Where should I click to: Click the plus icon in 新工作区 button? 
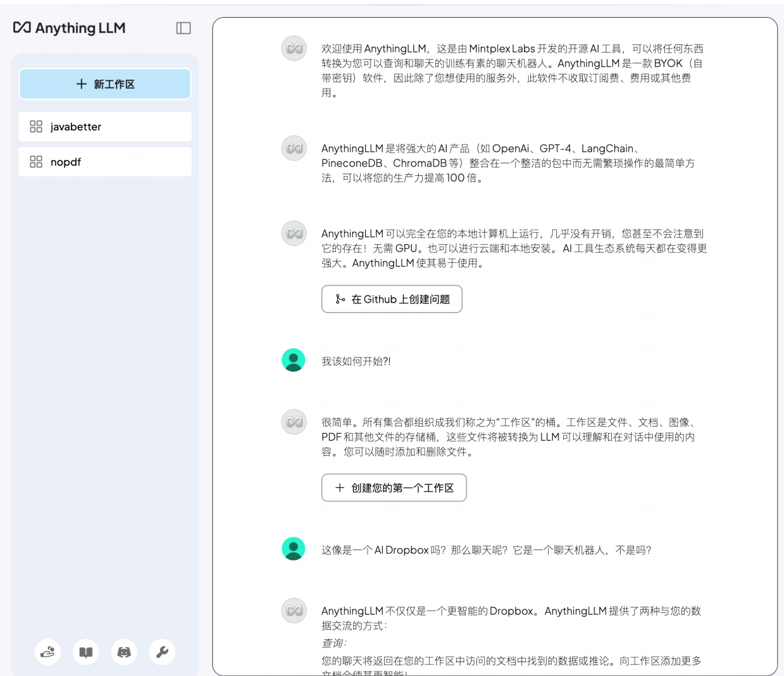pyautogui.click(x=82, y=84)
